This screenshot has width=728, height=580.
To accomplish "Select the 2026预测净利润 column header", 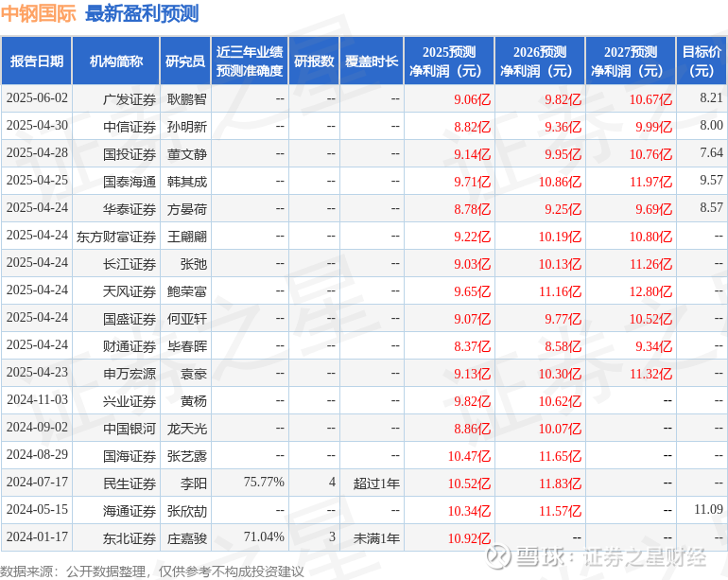I will tap(540, 61).
